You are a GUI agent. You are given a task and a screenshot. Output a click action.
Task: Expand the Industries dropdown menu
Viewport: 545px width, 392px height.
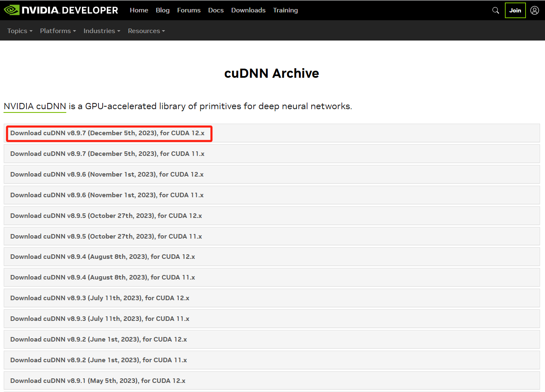pyautogui.click(x=102, y=31)
